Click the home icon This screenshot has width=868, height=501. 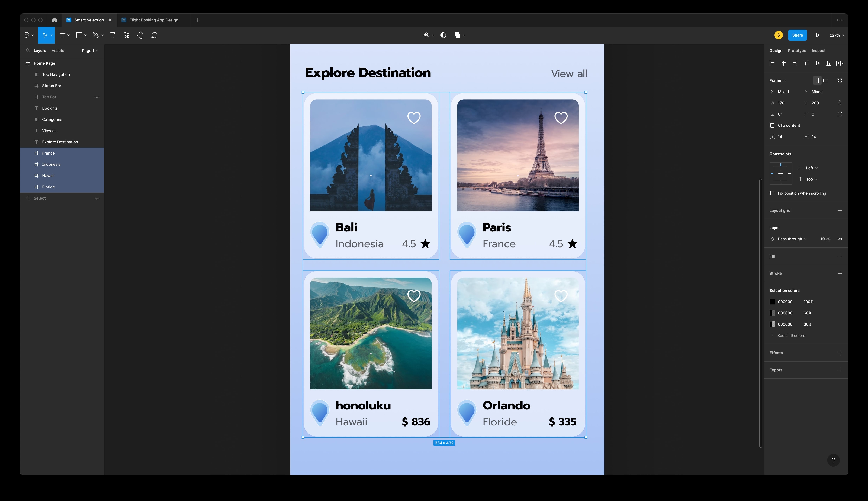coord(54,20)
